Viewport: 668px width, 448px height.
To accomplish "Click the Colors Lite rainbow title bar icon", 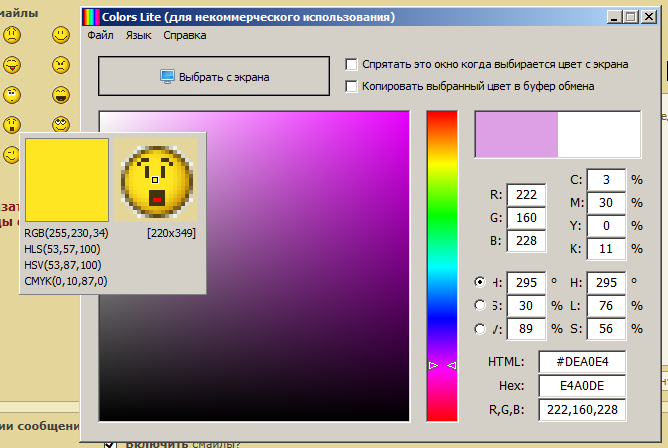I will pyautogui.click(x=90, y=17).
